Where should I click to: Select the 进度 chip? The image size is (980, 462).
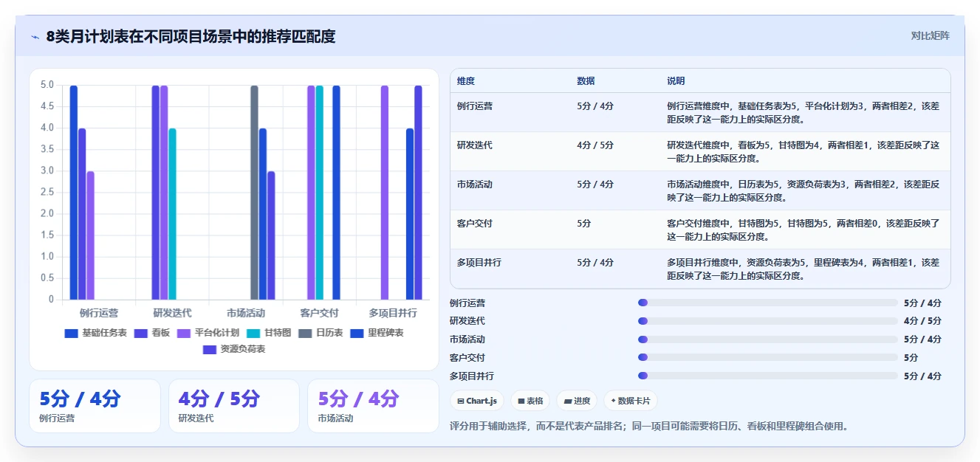pos(577,401)
